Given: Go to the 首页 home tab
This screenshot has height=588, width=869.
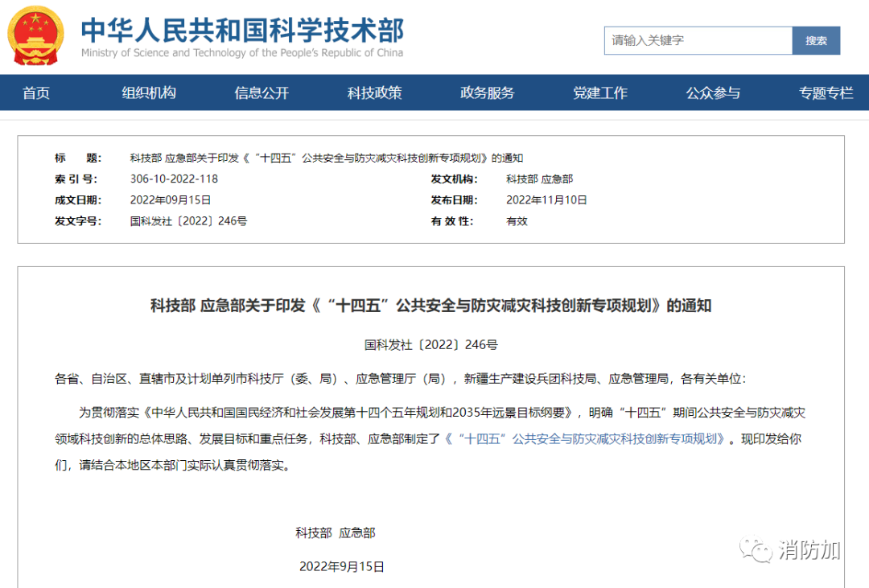Looking at the screenshot, I should (x=36, y=93).
